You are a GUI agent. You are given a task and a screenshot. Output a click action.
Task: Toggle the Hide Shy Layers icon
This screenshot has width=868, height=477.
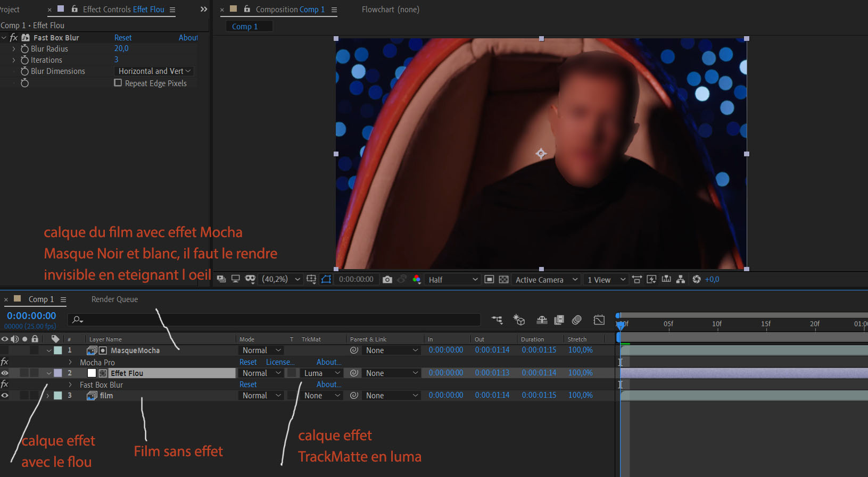(542, 320)
